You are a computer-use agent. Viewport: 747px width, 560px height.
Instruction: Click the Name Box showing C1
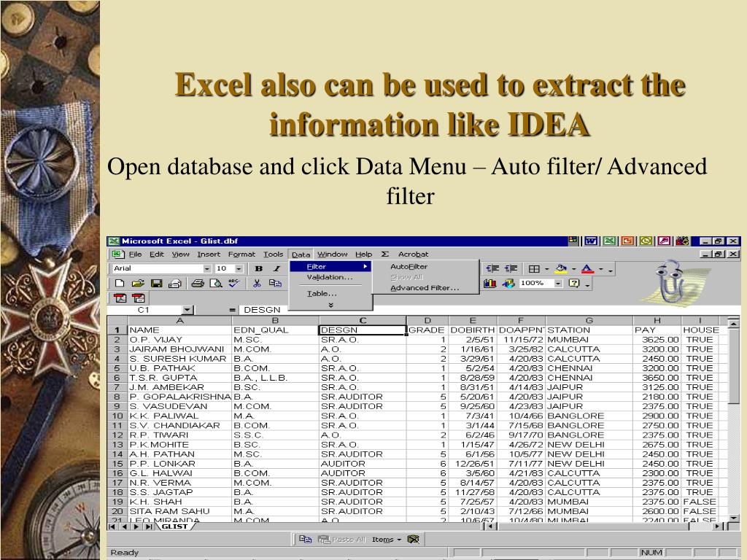click(144, 310)
